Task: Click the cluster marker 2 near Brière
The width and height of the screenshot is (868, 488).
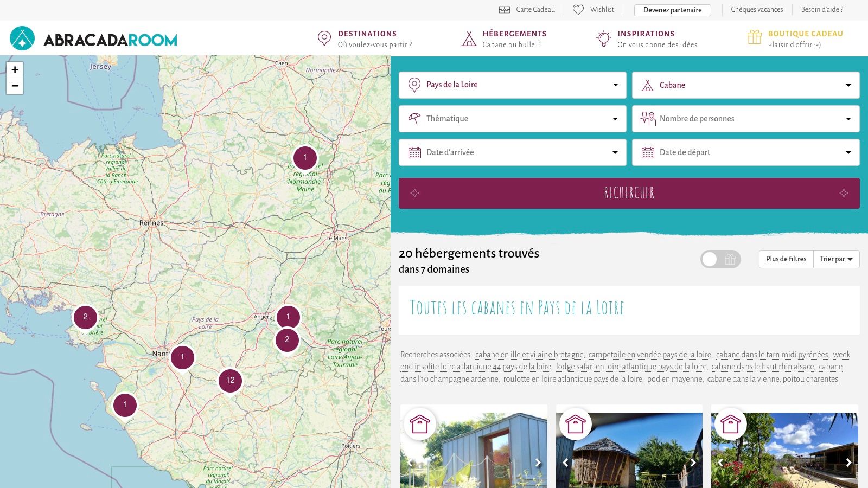Action: click(x=85, y=317)
